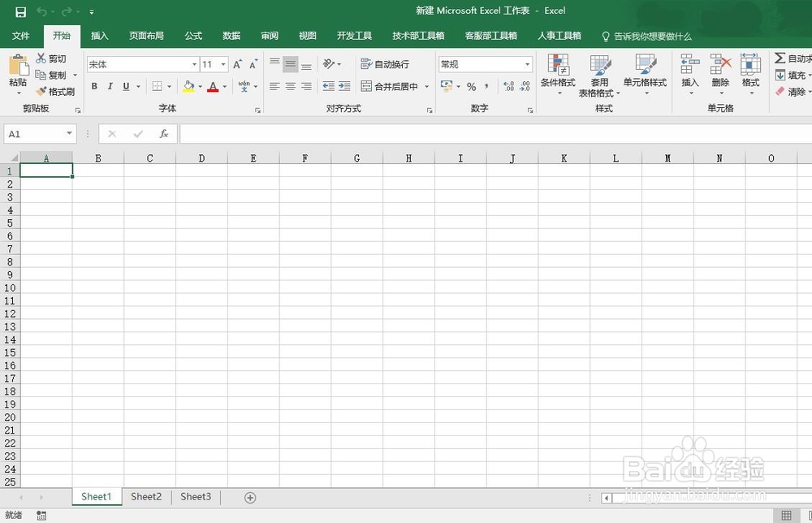Click the text orientation icon

(328, 63)
